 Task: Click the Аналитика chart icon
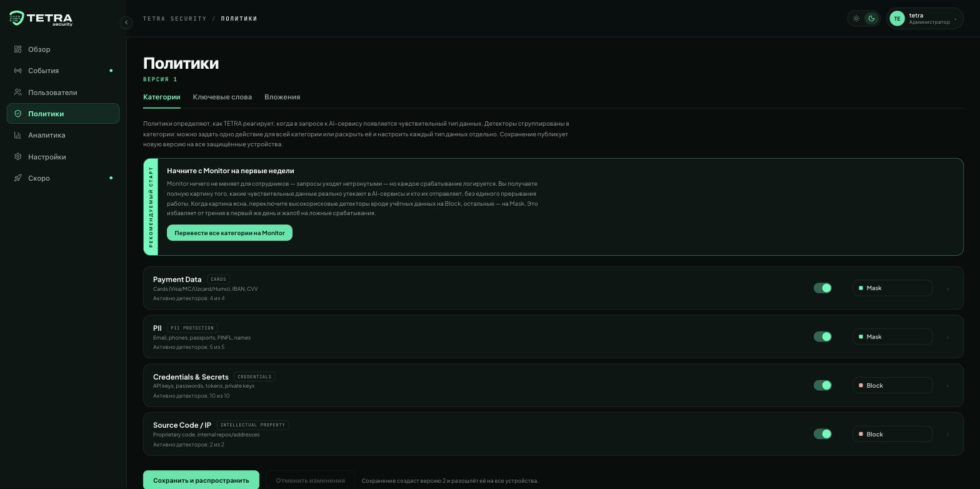(x=18, y=135)
